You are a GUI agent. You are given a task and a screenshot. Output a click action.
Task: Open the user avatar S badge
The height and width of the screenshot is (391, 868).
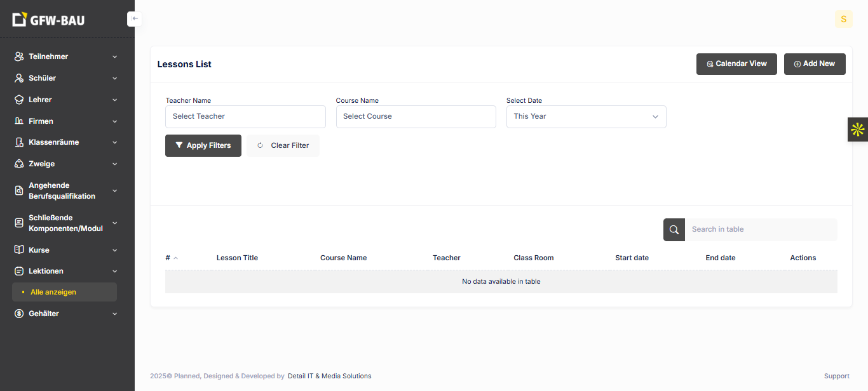(843, 19)
